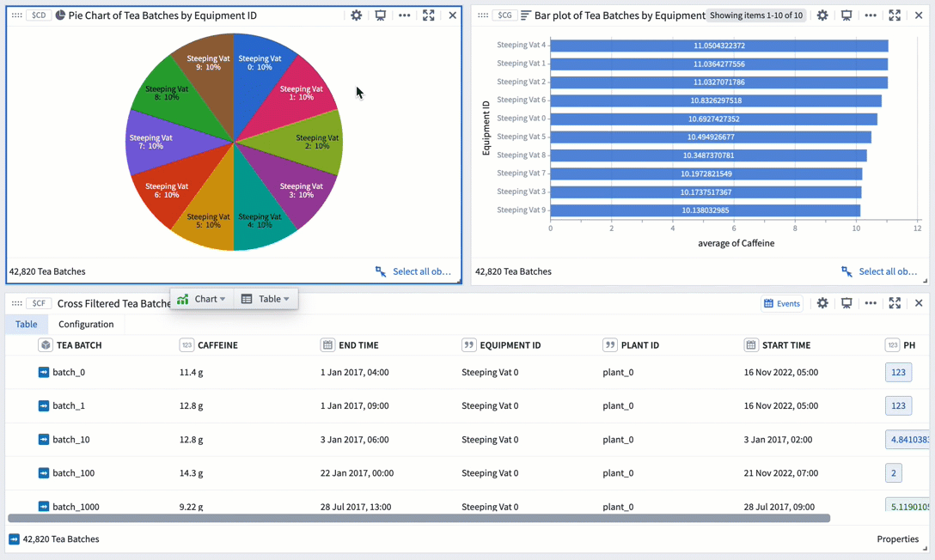Viewport: 935px width, 560px height.
Task: Open more options menu of the Bar plot panel
Action: point(871,15)
